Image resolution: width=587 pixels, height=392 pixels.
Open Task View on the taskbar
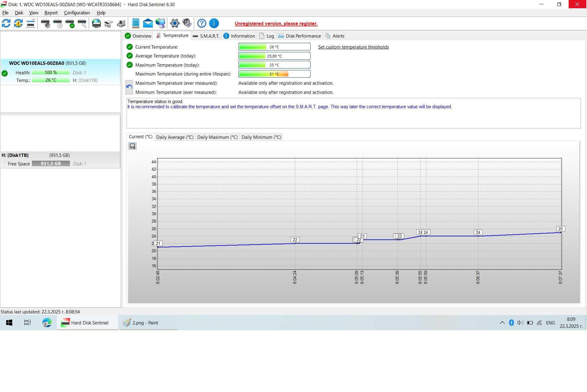[x=28, y=323]
